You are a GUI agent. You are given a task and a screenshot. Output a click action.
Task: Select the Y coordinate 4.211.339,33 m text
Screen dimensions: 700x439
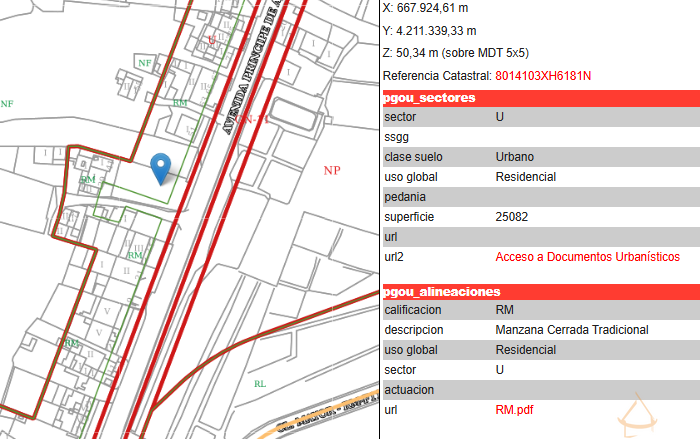click(429, 31)
